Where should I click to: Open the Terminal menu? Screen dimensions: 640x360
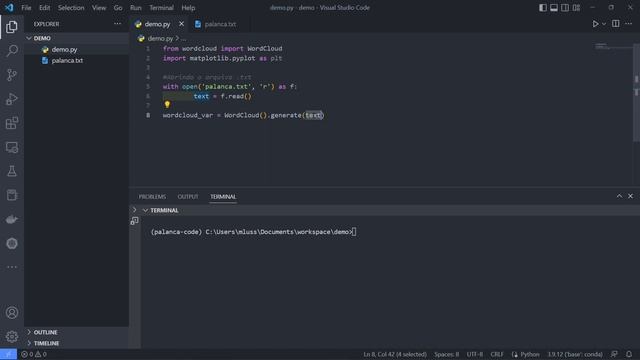click(161, 8)
